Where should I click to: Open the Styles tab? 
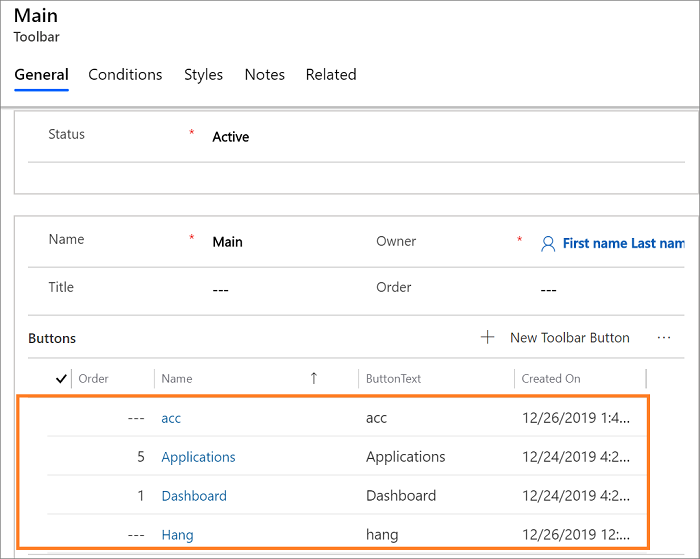[203, 75]
